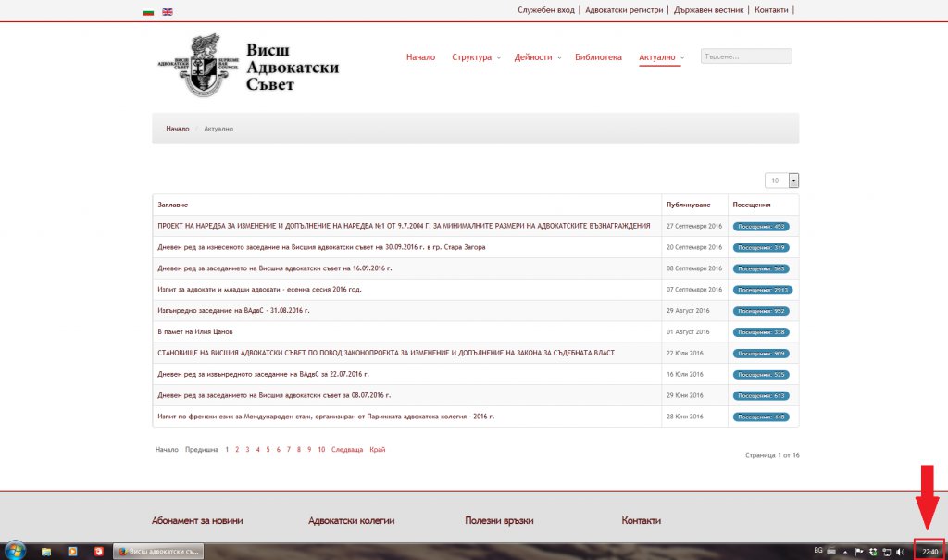Open the Дневен ред 08.07.2016 article
948x560 pixels.
pyautogui.click(x=274, y=395)
